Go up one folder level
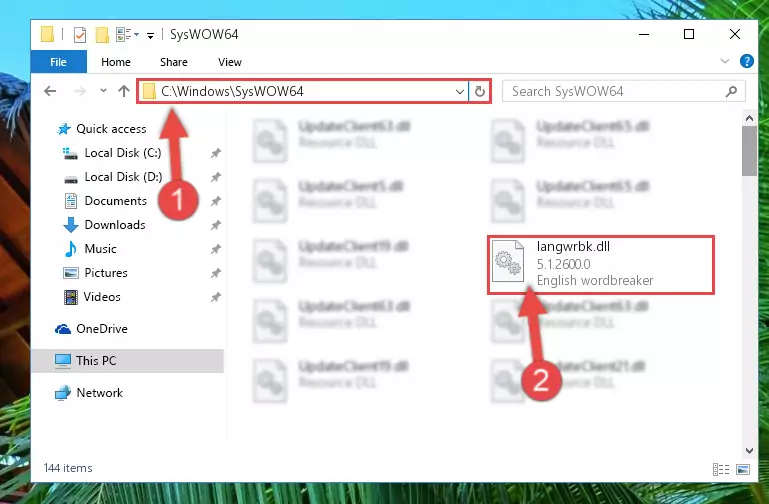 pyautogui.click(x=124, y=91)
